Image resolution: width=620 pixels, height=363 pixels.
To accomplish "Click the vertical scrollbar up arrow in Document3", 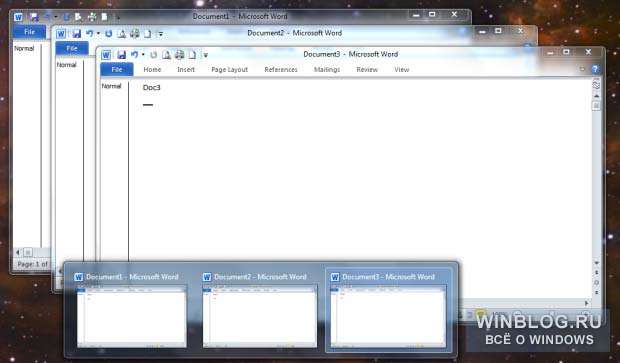I will point(596,96).
